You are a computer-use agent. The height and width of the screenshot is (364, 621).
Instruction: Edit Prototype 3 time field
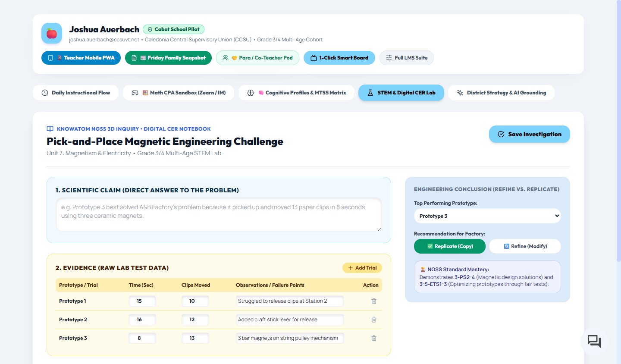[142, 338]
